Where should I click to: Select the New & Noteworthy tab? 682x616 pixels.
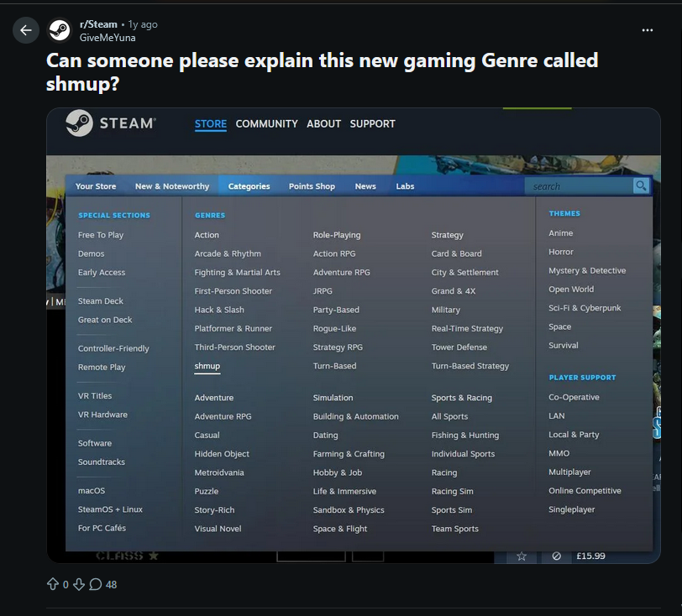[x=172, y=186]
